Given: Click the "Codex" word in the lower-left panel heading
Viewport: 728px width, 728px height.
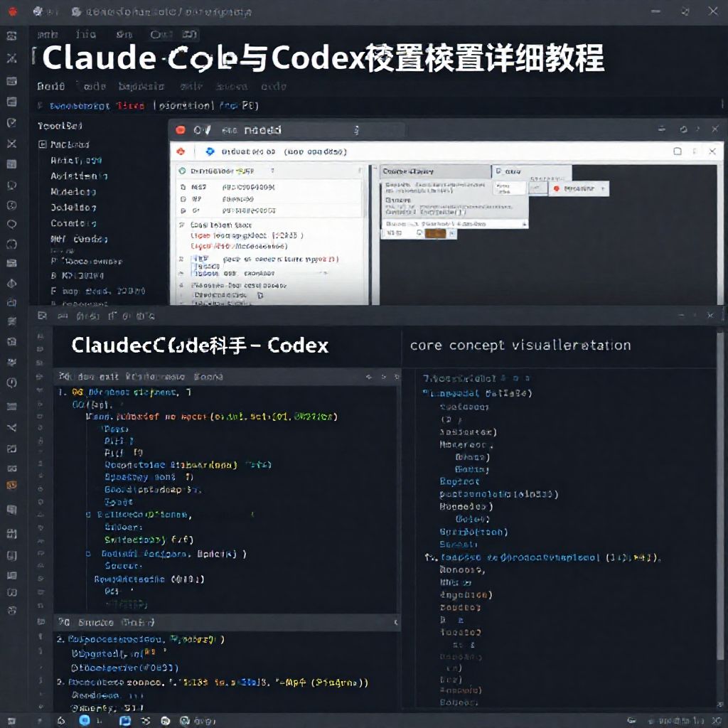Looking at the screenshot, I should point(298,346).
